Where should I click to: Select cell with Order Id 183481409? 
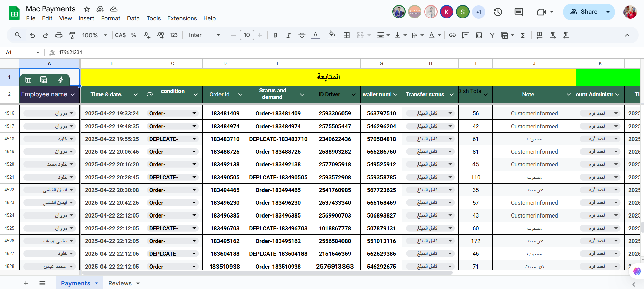tap(225, 113)
